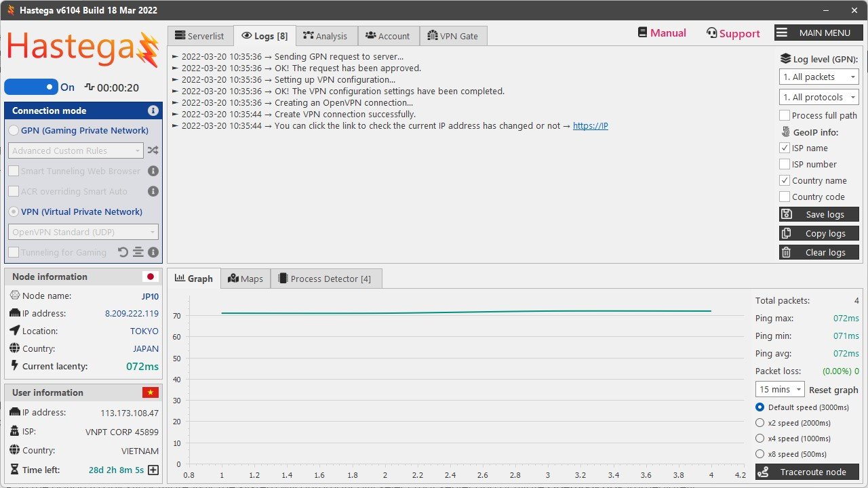
Task: Select x4 speed (1000ms) radio option
Action: (x=759, y=439)
